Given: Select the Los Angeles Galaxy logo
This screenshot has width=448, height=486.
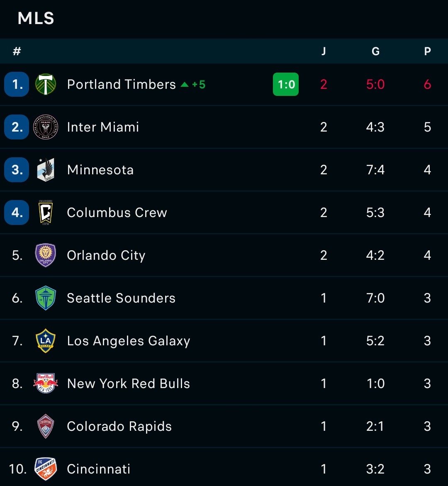Looking at the screenshot, I should coord(46,341).
